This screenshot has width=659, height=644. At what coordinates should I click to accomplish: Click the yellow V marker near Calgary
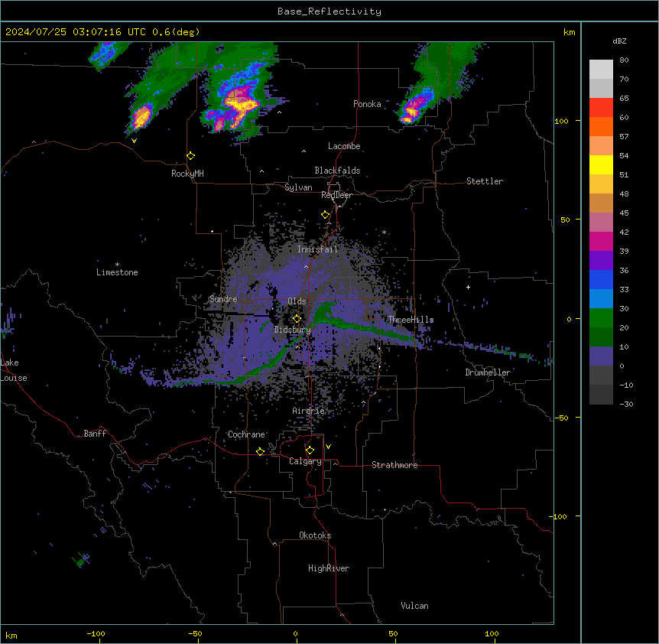[x=328, y=447]
